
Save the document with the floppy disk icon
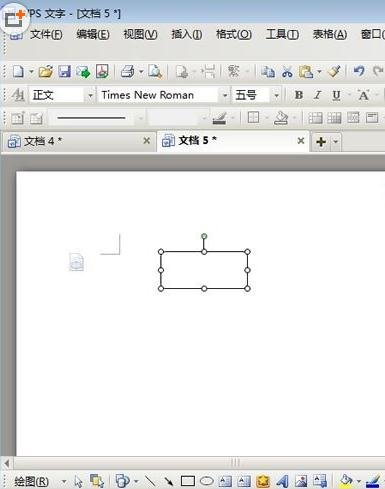[x=65, y=71]
